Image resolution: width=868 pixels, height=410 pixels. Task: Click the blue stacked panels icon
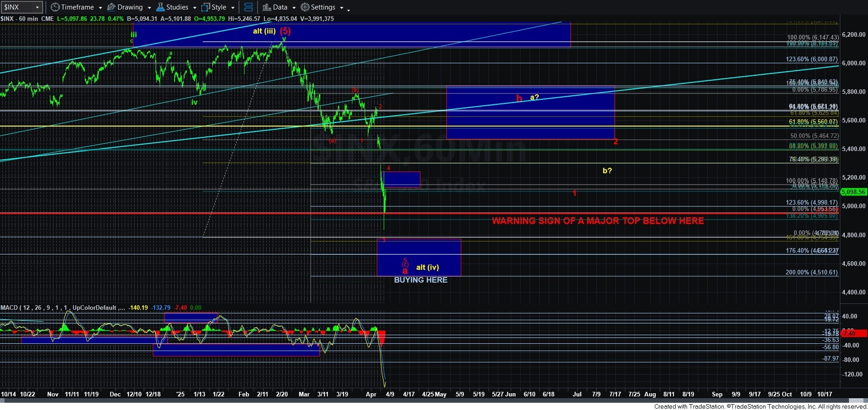(x=248, y=7)
